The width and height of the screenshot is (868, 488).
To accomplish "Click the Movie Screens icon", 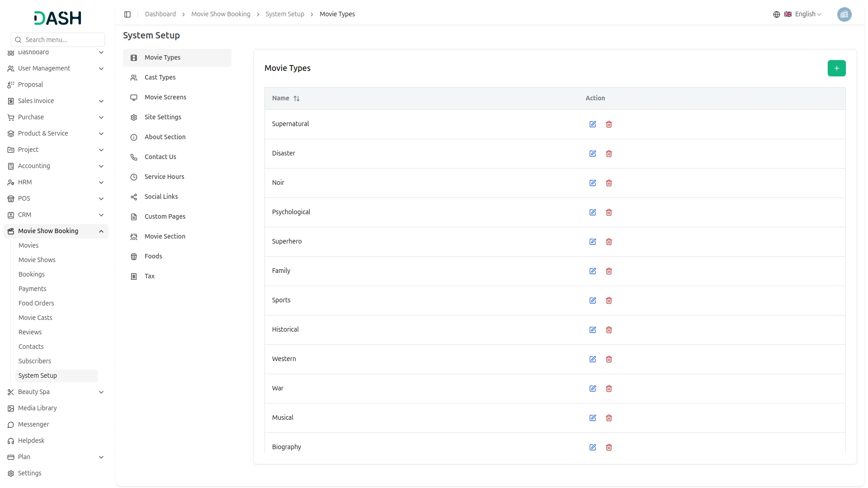I will (133, 97).
